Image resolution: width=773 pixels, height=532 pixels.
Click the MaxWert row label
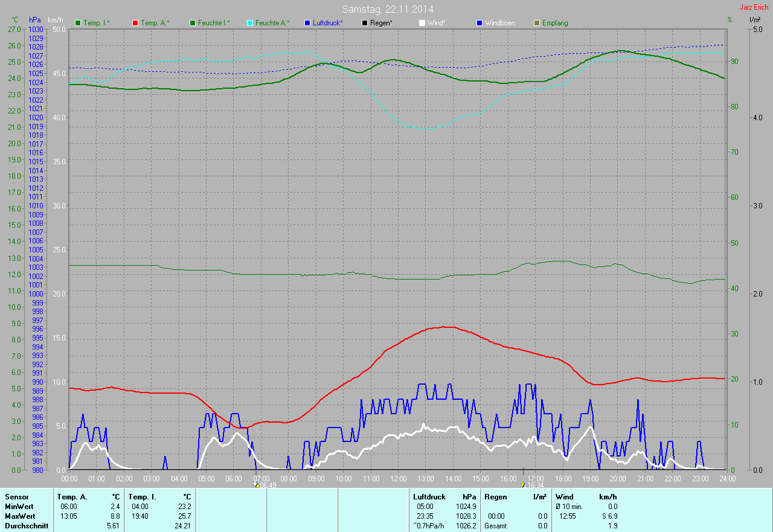tap(20, 516)
